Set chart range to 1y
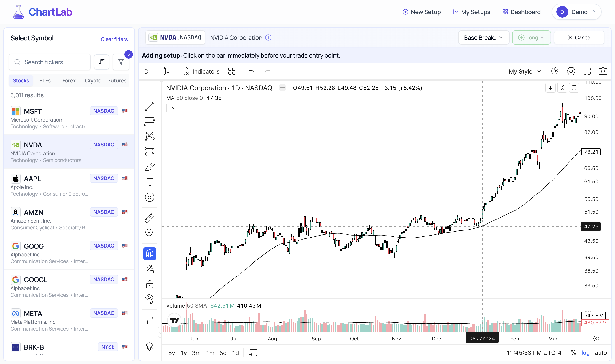Image resolution: width=615 pixels, height=364 pixels. 184,353
